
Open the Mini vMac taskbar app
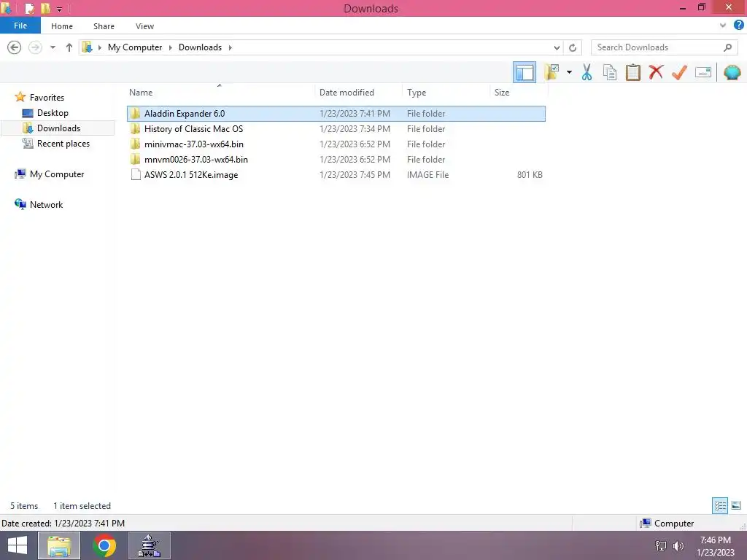[x=149, y=545]
